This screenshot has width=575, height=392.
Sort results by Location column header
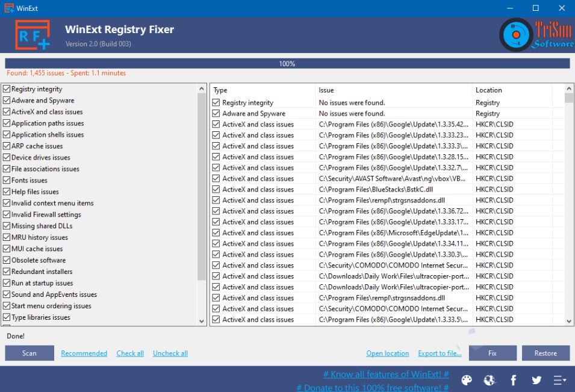(x=512, y=90)
